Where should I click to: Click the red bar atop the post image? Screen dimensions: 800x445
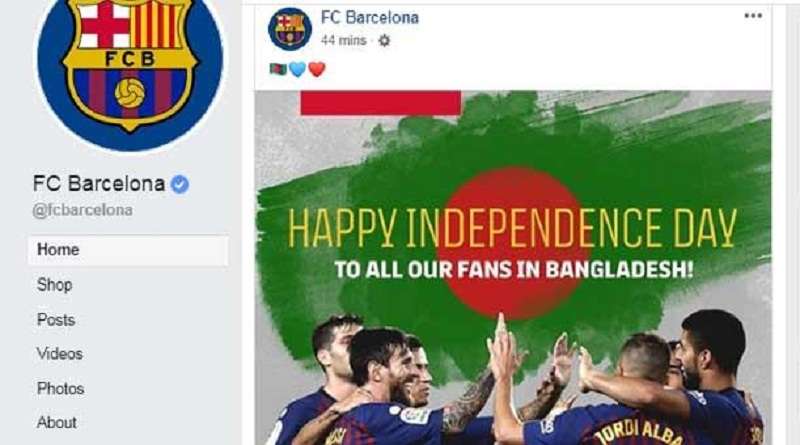pos(381,103)
